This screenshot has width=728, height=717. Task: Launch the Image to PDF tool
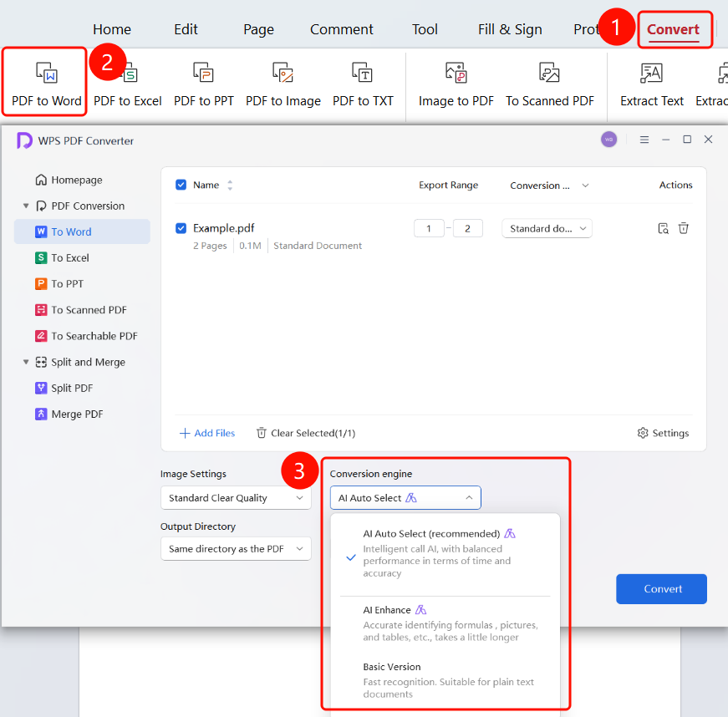pyautogui.click(x=456, y=84)
